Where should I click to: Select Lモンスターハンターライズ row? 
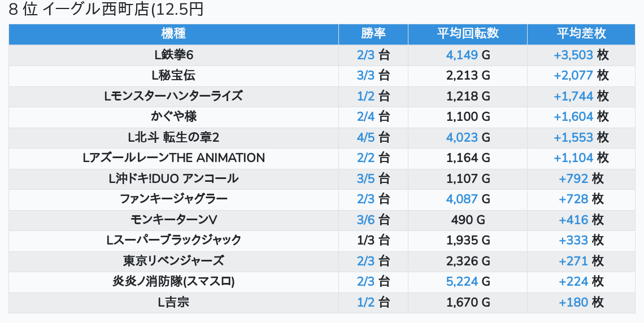[x=173, y=96]
